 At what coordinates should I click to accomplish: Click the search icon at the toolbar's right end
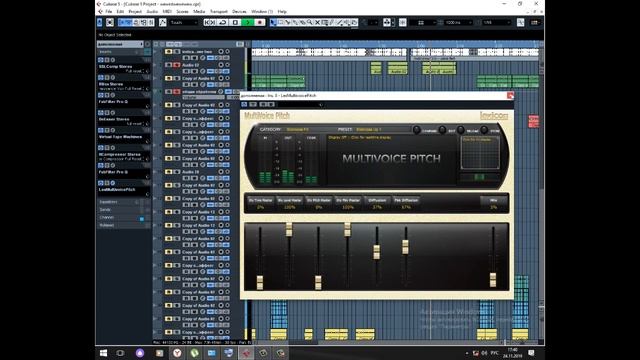[x=520, y=22]
